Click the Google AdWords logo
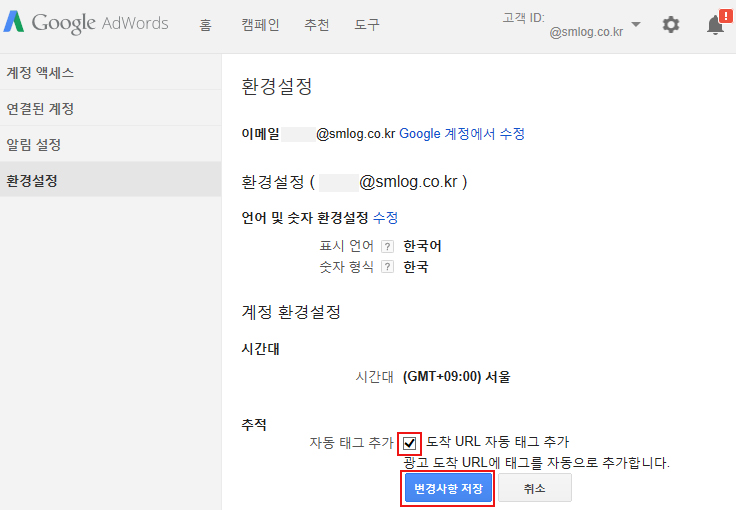 [86, 23]
